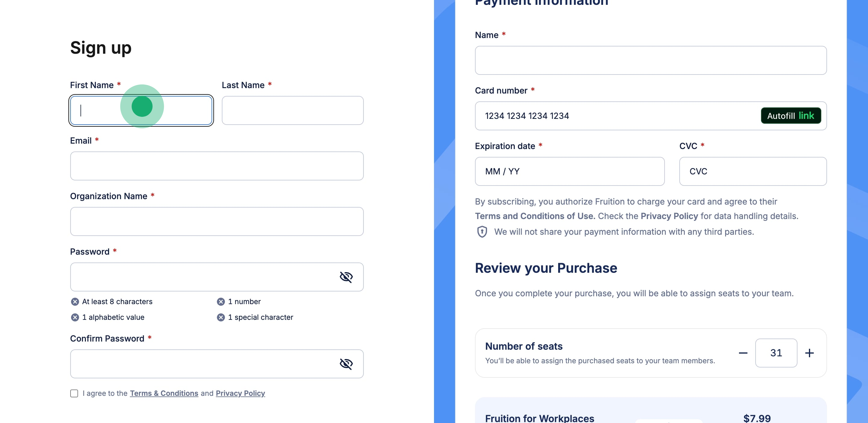
Task: Check the Terms & Conditions agreement box
Action: 74,393
